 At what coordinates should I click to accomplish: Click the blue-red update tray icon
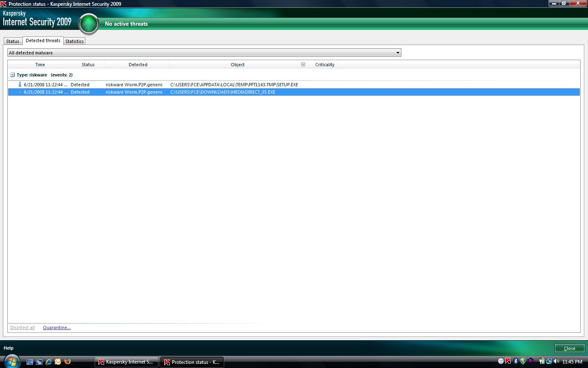click(530, 361)
